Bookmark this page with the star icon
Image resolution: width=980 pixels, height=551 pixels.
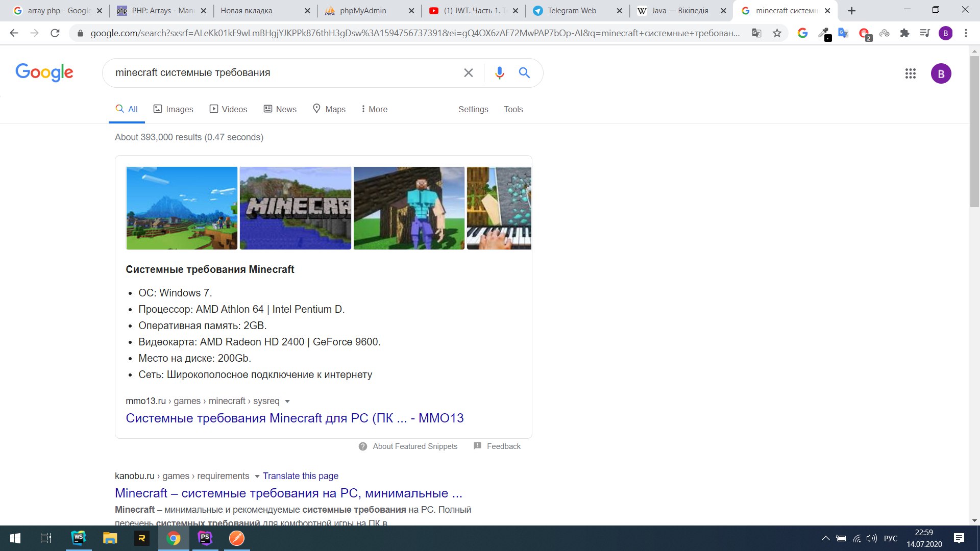777,33
